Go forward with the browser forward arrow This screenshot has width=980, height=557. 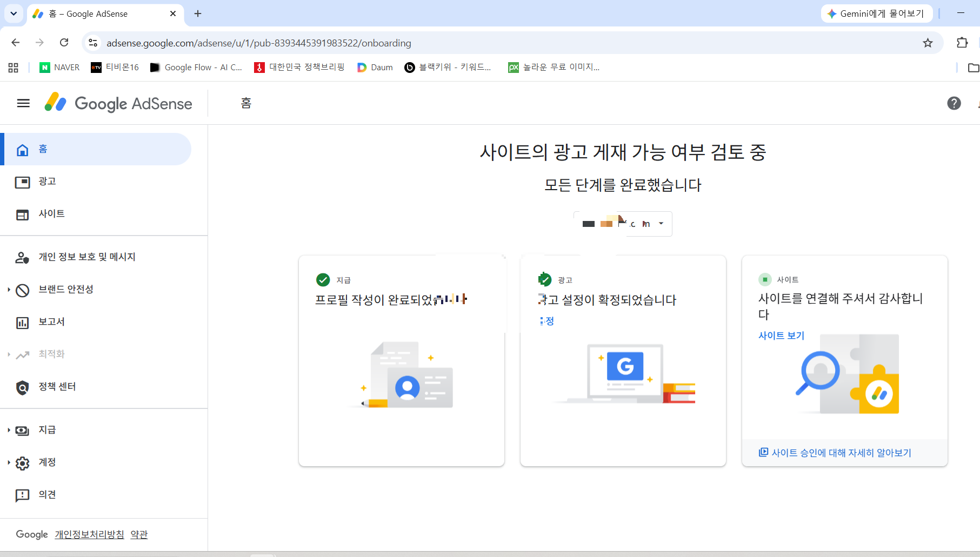coord(39,43)
